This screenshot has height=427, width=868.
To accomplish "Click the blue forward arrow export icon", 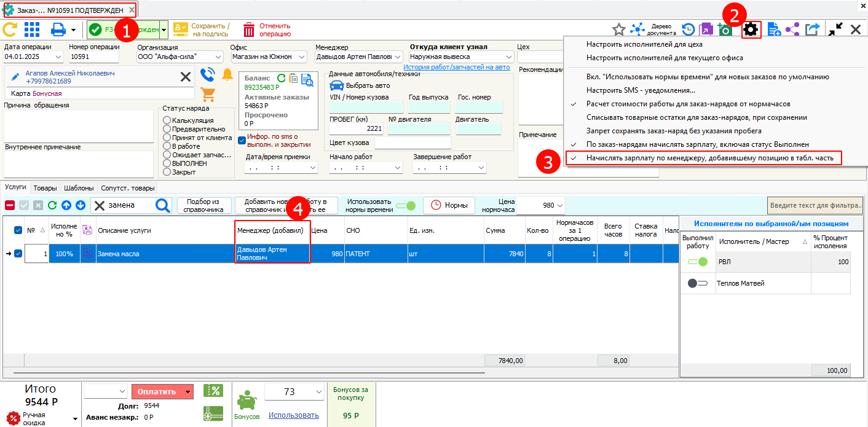I will (x=812, y=29).
